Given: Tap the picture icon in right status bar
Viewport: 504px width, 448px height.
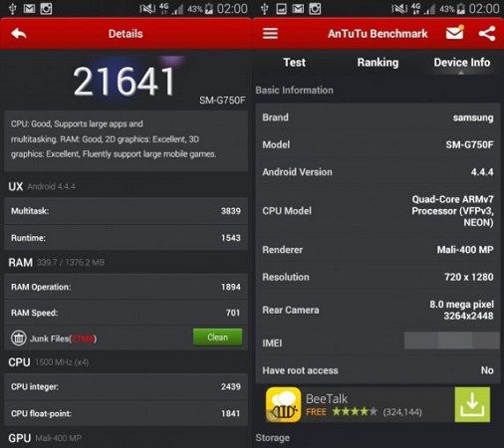Looking at the screenshot, I should [x=281, y=9].
